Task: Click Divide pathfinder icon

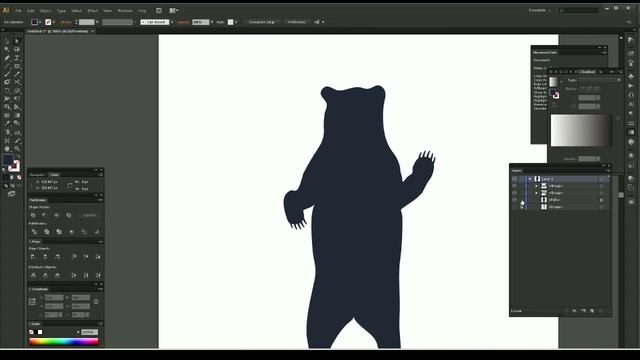Action: point(34,232)
